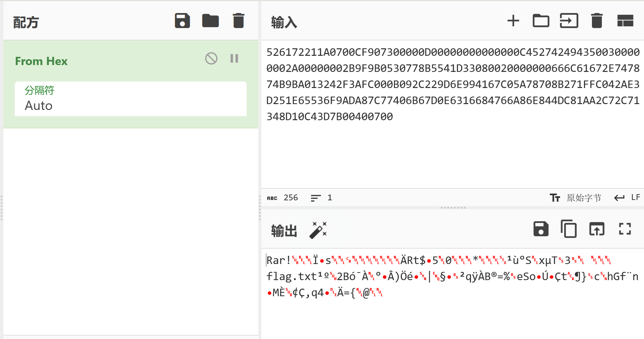Screen dimensions: 644x339
Task: Save output to file
Action: point(541,229)
